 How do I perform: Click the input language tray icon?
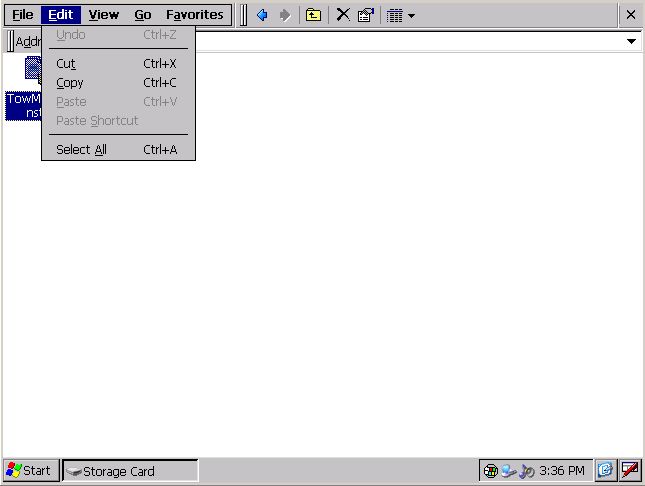pyautogui.click(x=490, y=470)
